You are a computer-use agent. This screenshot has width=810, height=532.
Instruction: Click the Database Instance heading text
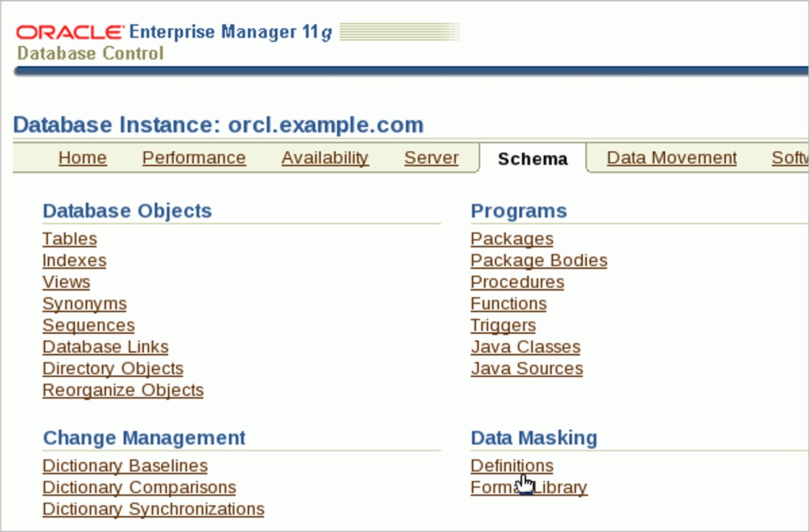[218, 124]
